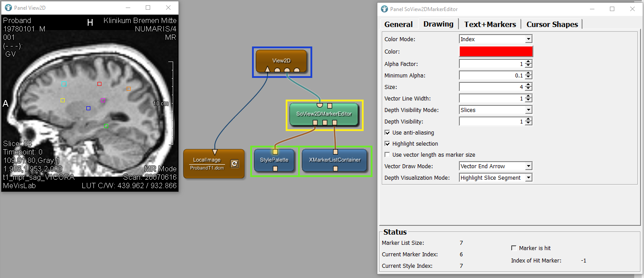Click the orange marker on the image
The image size is (644, 278).
[128, 89]
